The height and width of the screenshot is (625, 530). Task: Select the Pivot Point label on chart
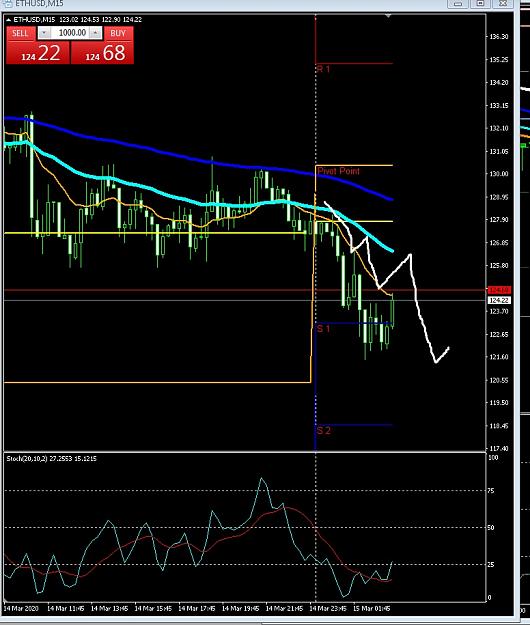pos(338,171)
